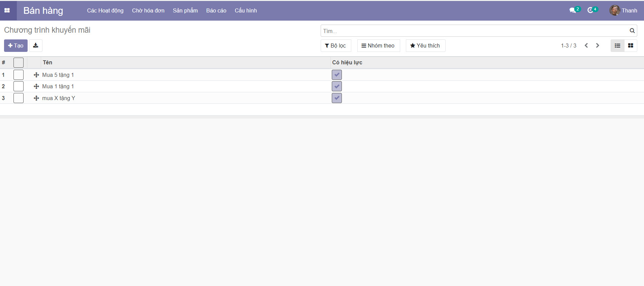Open the conversations message icon

click(572, 10)
